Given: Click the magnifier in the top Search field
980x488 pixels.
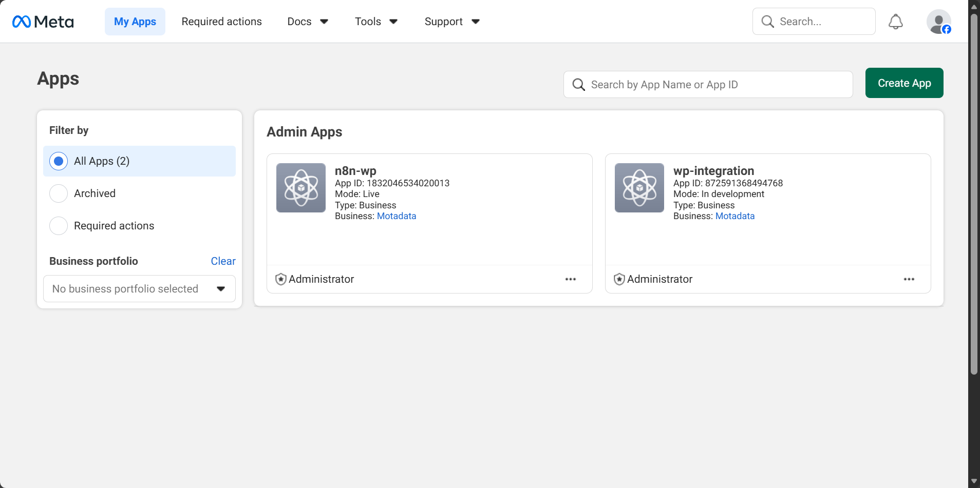Looking at the screenshot, I should click(768, 22).
